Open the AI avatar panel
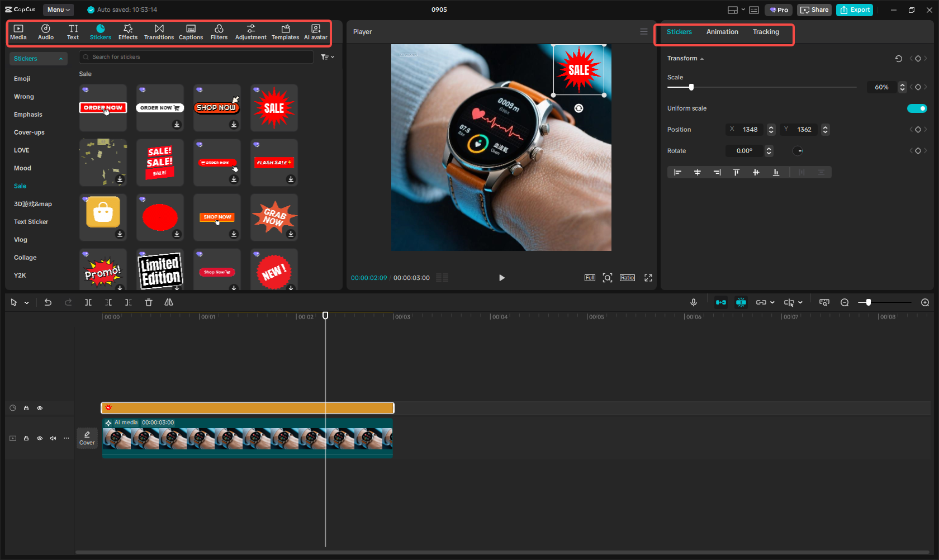The height and width of the screenshot is (560, 939). click(316, 32)
